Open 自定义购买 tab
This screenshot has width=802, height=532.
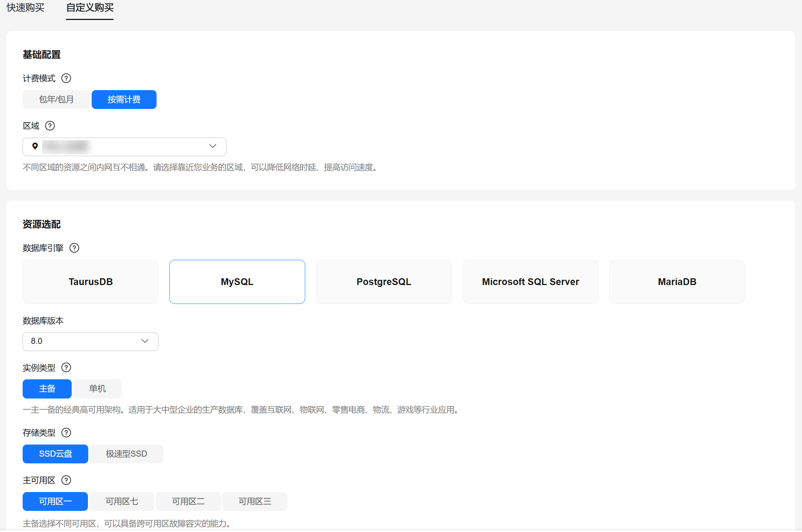(x=90, y=8)
